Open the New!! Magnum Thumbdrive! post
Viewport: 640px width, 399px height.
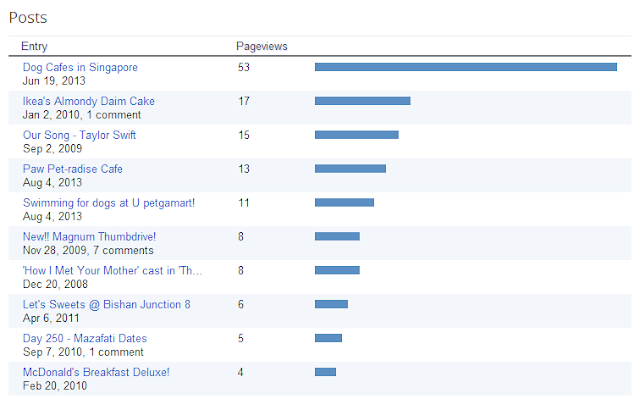click(x=89, y=237)
